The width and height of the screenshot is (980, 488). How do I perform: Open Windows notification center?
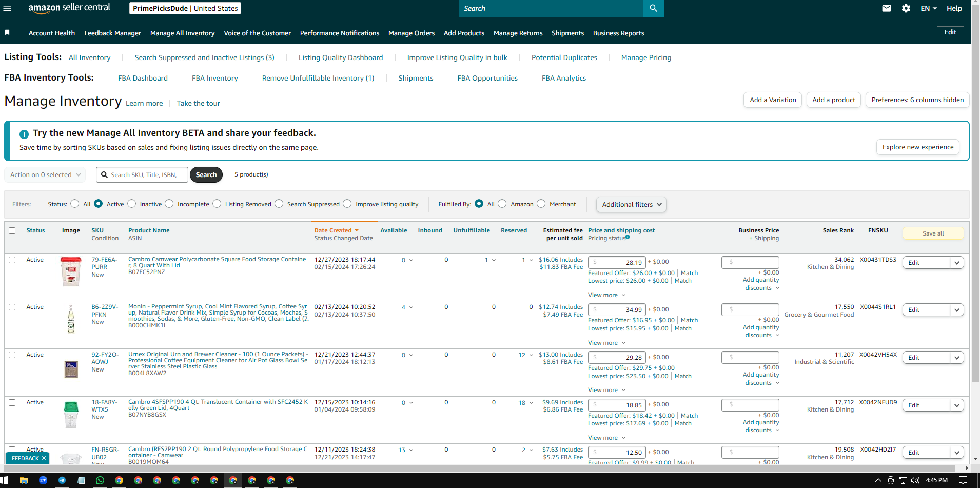tap(963, 480)
